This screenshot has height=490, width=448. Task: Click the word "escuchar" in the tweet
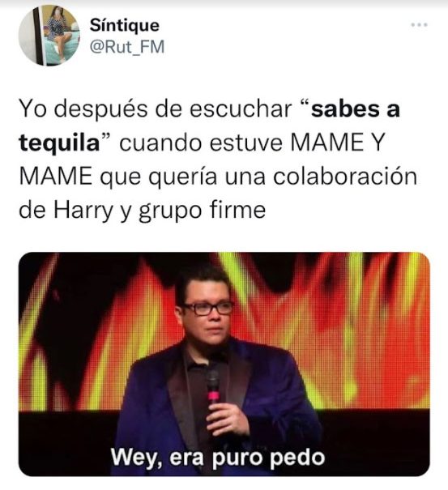point(241,109)
